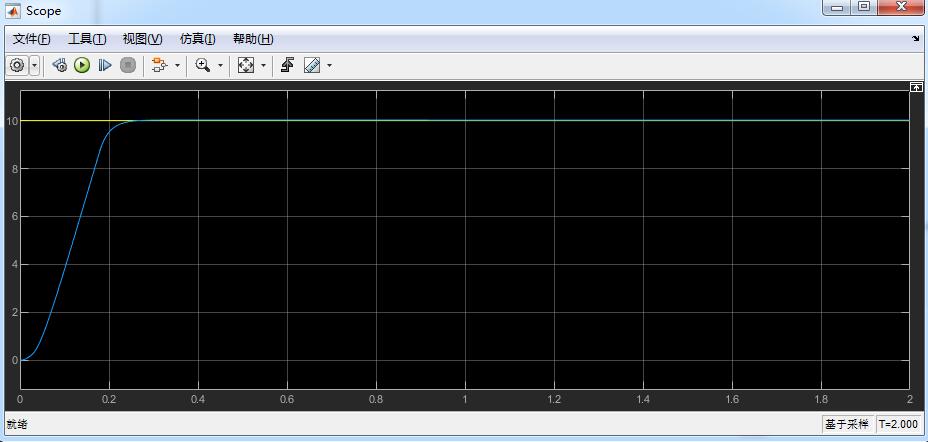
Task: Click the MATLAB logo in the title bar
Action: (12, 11)
